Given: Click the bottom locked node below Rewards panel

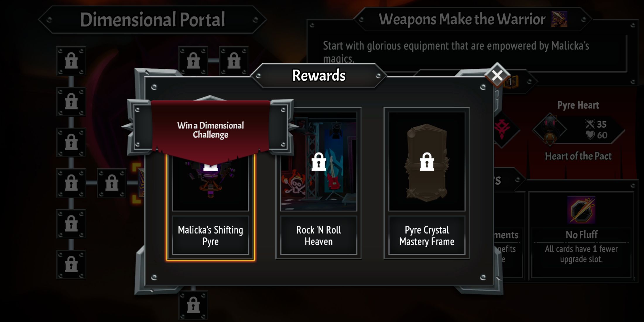Looking at the screenshot, I should 193,305.
